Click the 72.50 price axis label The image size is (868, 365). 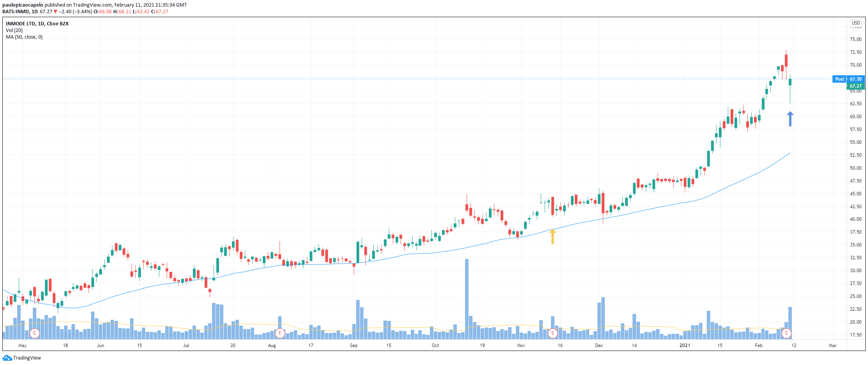(856, 52)
